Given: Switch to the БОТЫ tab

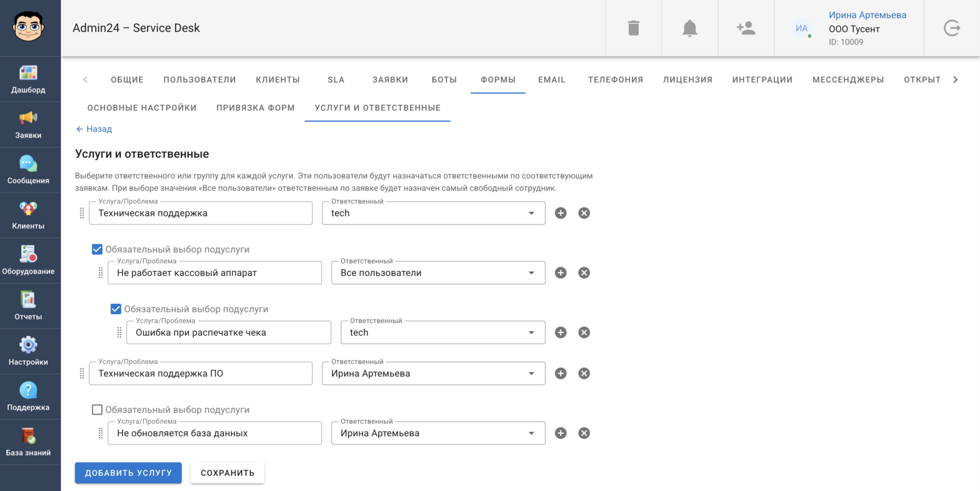Looking at the screenshot, I should [x=444, y=80].
